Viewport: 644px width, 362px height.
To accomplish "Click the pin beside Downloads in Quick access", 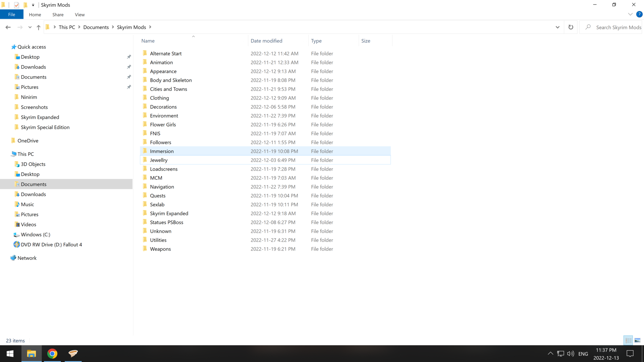I will [129, 67].
